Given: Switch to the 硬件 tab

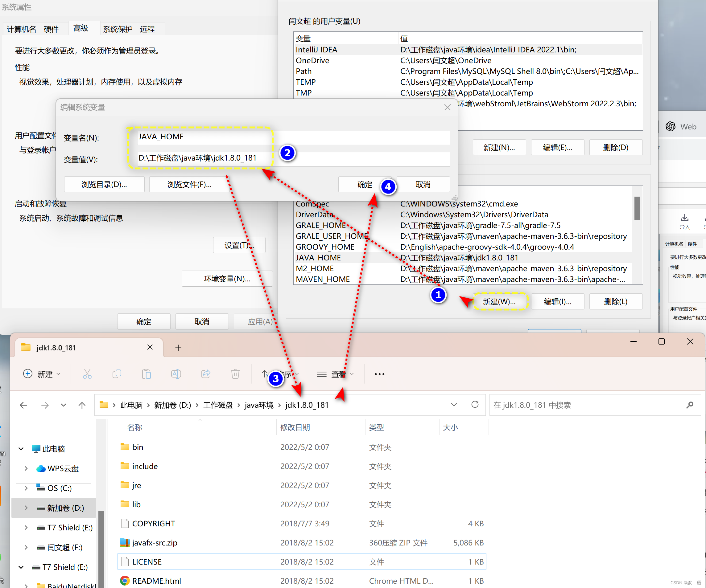Looking at the screenshot, I should (51, 29).
